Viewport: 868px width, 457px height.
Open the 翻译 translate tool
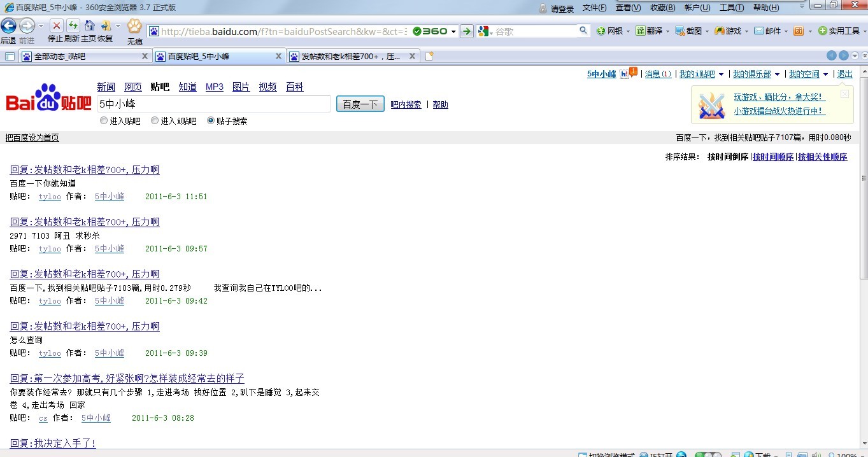650,31
